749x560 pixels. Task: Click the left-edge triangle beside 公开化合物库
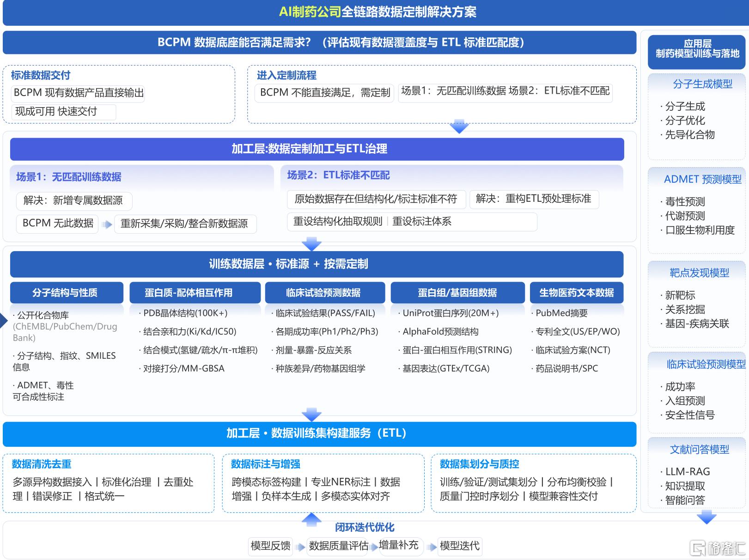click(4, 320)
